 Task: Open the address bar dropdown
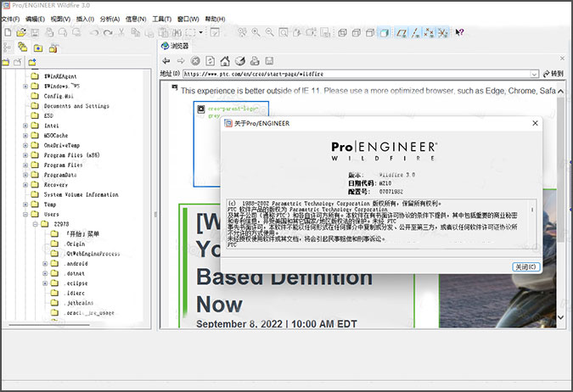534,74
